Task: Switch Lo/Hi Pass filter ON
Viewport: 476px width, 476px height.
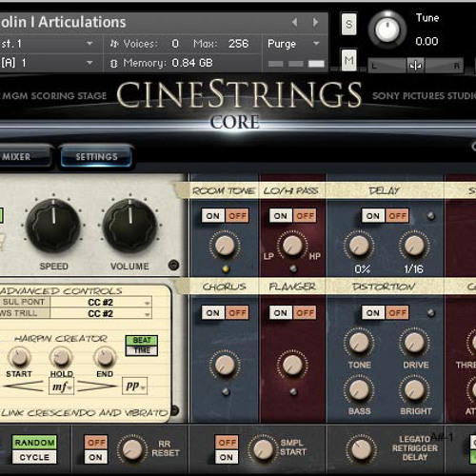Action: pyautogui.click(x=281, y=216)
